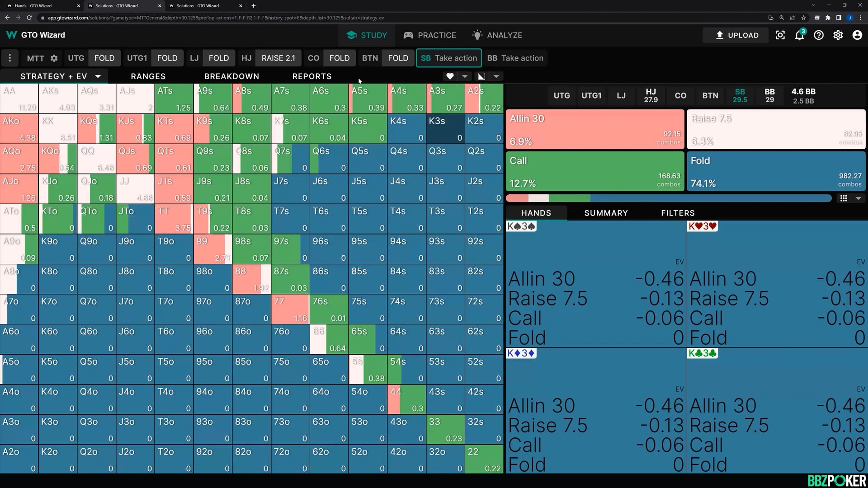Open the three-dot options menu
868x488 pixels.
pos(9,58)
